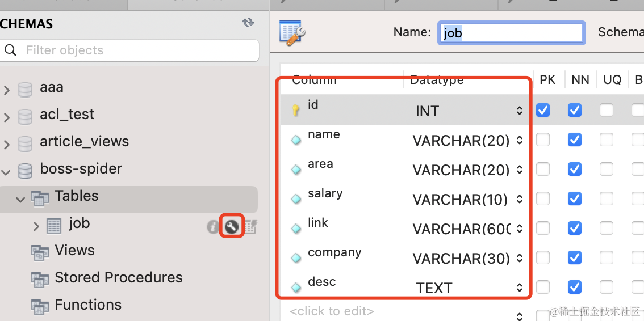Open the job table wrench editor icon
The image size is (644, 321).
pyautogui.click(x=231, y=227)
